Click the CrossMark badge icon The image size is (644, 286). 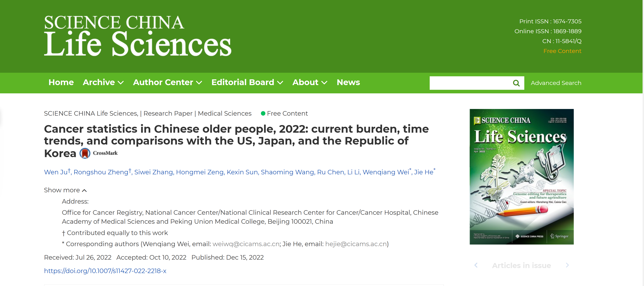[x=85, y=153]
